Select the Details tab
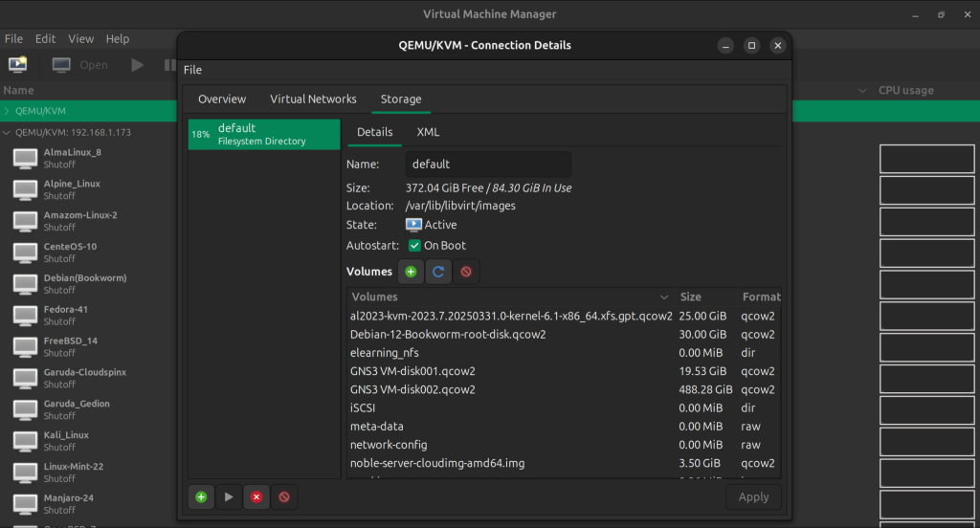 (374, 132)
